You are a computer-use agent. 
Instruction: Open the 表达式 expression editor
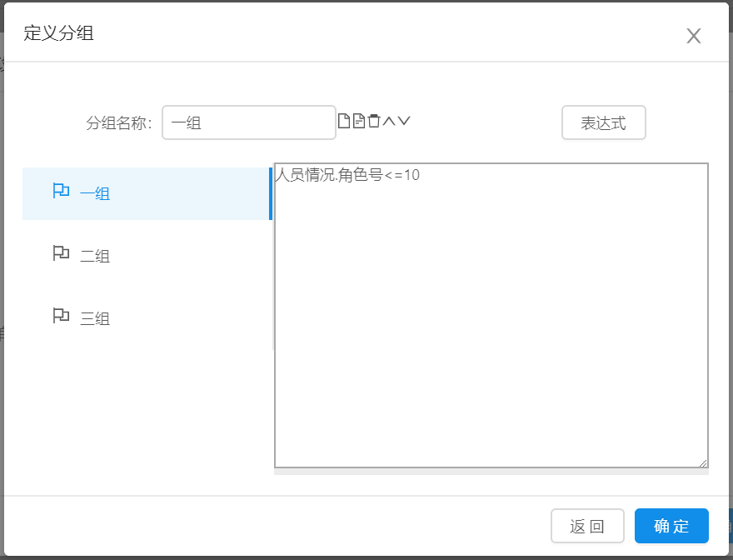point(603,123)
